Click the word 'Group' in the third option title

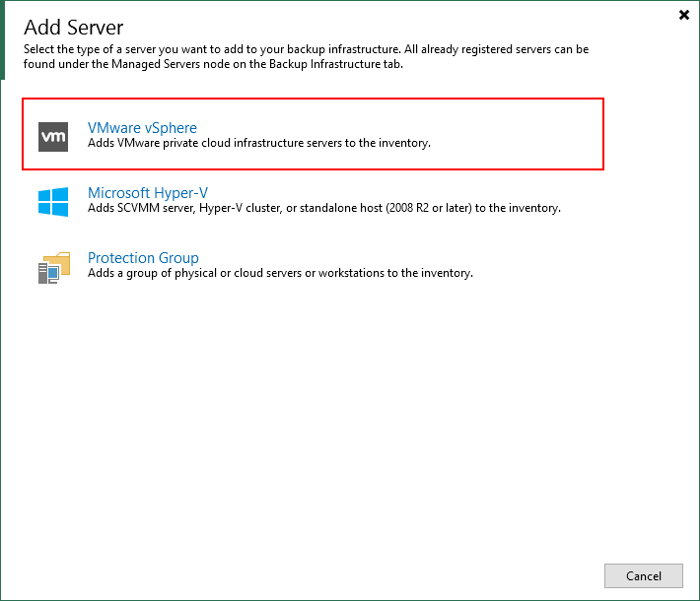tap(178, 258)
